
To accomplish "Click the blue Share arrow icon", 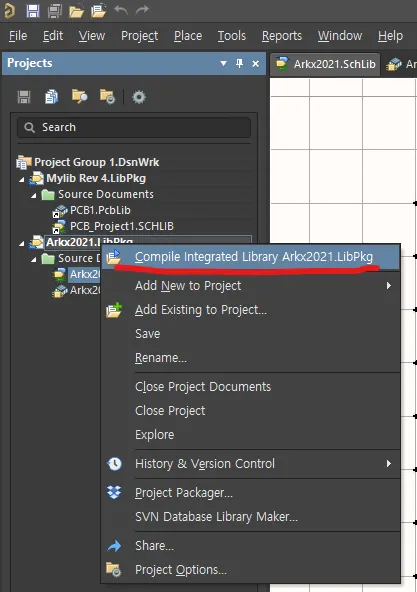I will click(114, 546).
